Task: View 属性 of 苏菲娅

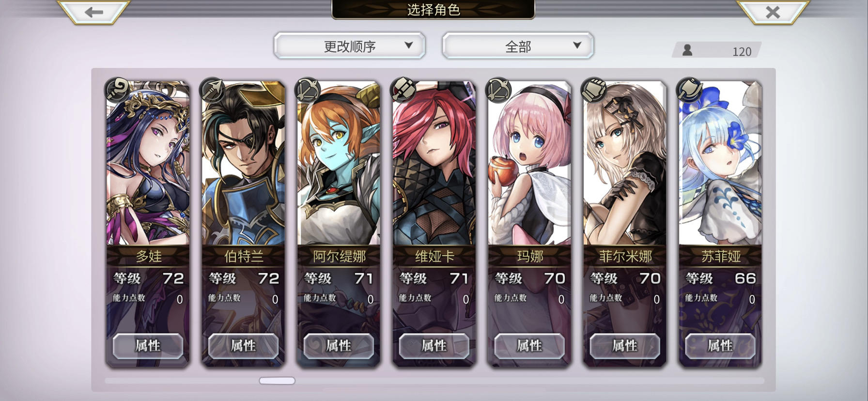Action: click(x=720, y=345)
